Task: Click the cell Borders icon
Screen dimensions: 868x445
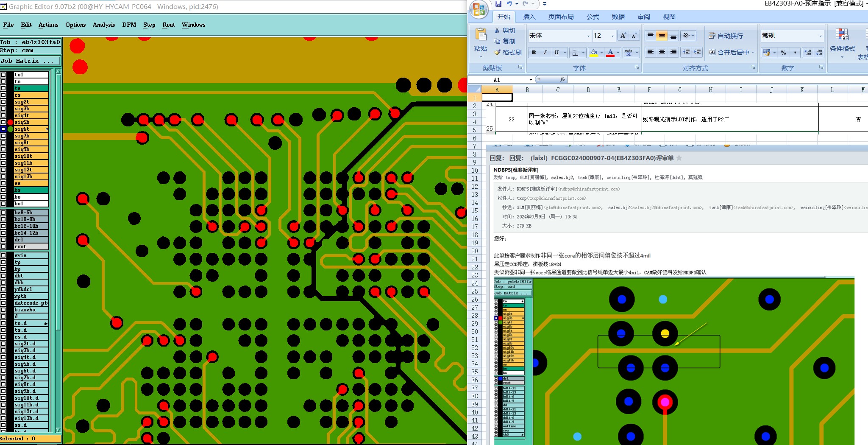Action: pyautogui.click(x=575, y=53)
